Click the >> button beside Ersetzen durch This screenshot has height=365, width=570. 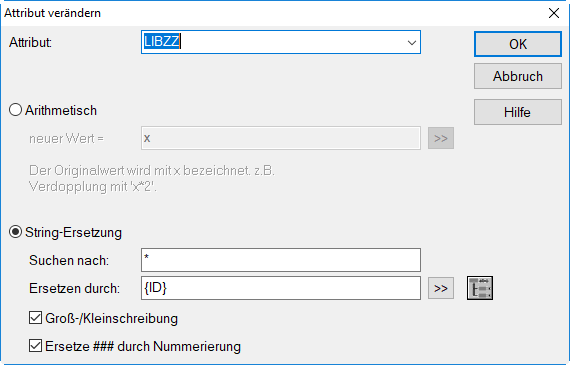[441, 288]
